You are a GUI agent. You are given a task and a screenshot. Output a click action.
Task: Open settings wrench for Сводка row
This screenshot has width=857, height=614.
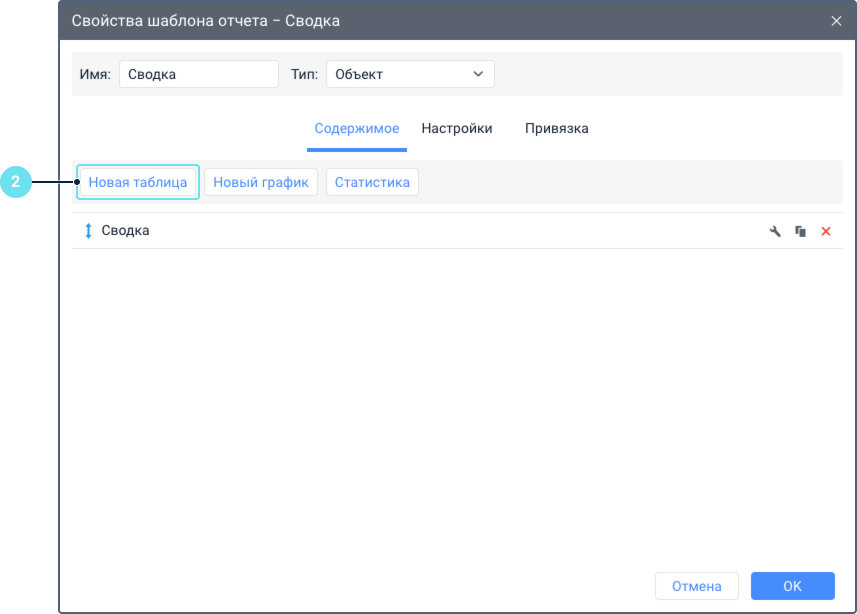(x=775, y=231)
